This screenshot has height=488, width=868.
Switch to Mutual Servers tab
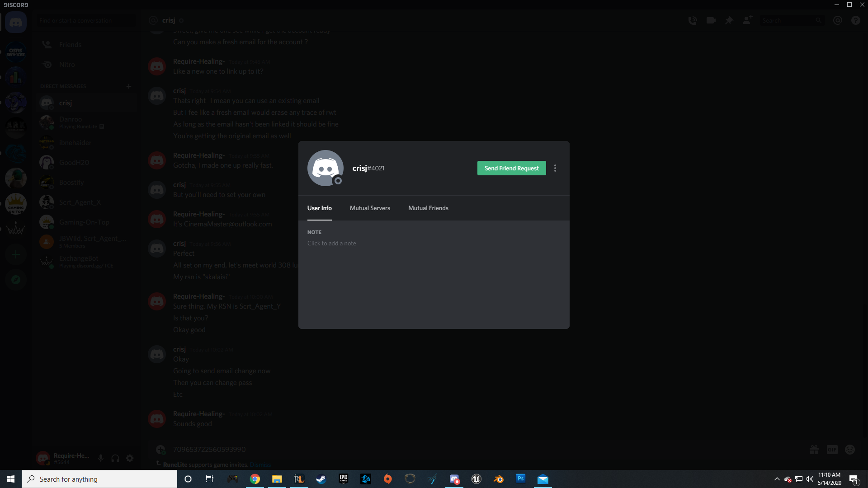pos(369,208)
